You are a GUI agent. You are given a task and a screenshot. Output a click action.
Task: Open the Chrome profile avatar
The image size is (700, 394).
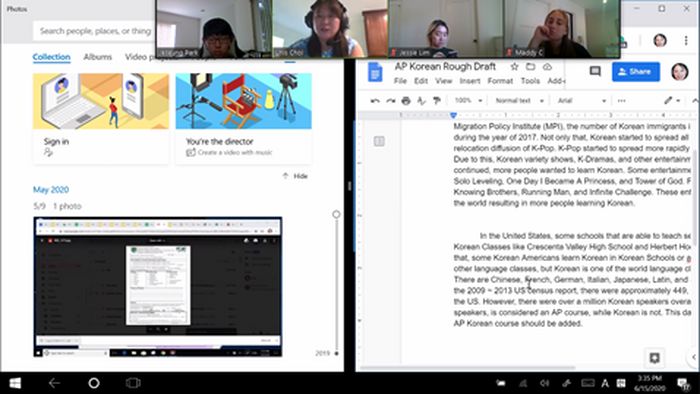coord(660,41)
